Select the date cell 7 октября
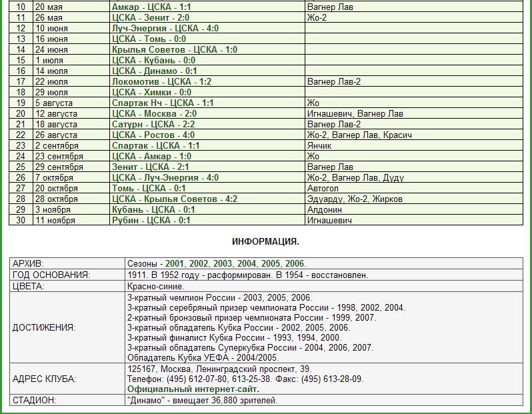This screenshot has width=532, height=414. point(71,178)
